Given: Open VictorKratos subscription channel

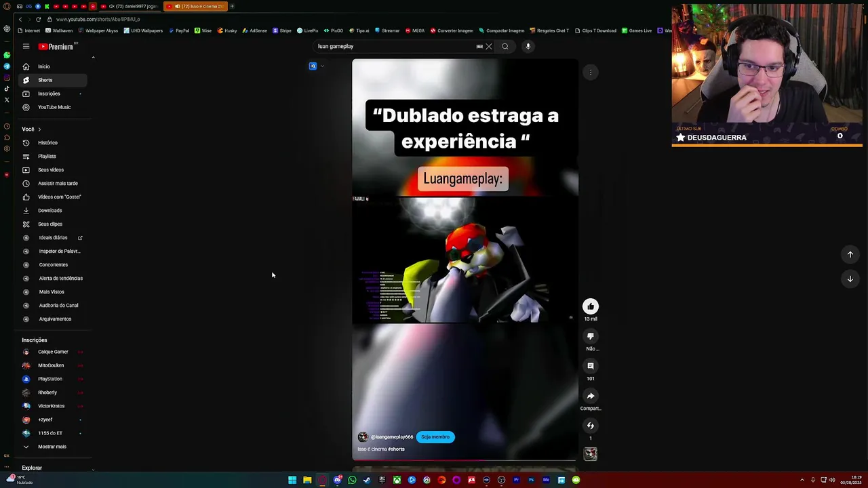Looking at the screenshot, I should click(x=53, y=406).
